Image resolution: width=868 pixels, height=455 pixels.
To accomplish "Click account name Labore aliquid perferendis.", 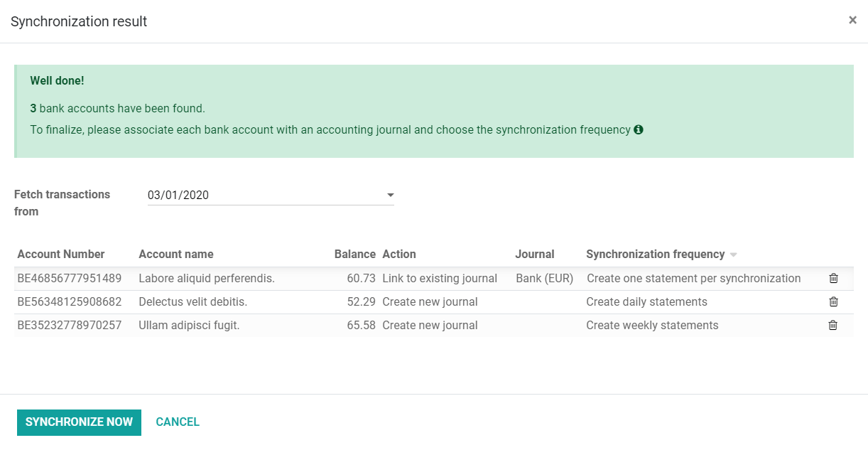I will click(207, 278).
